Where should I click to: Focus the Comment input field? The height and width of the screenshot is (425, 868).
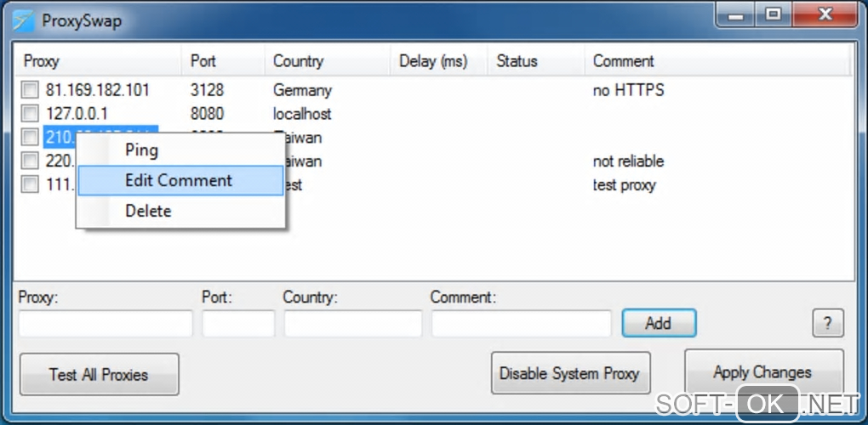point(522,324)
